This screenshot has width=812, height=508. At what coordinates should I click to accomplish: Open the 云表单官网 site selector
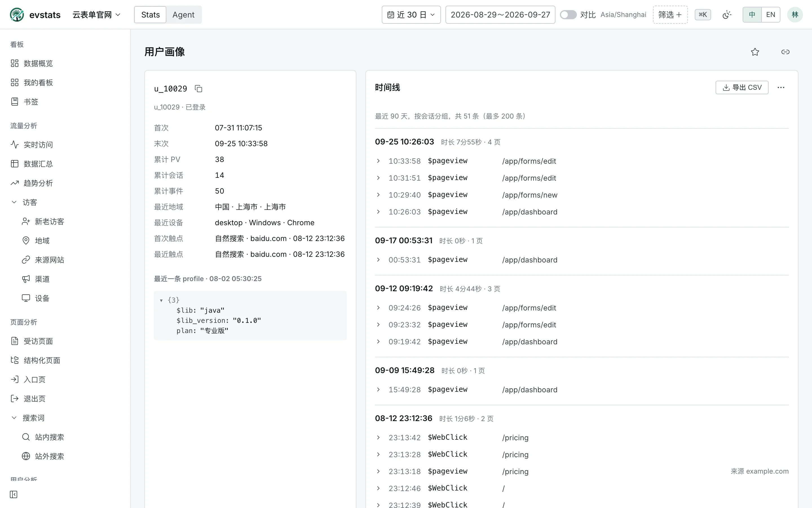[96, 15]
